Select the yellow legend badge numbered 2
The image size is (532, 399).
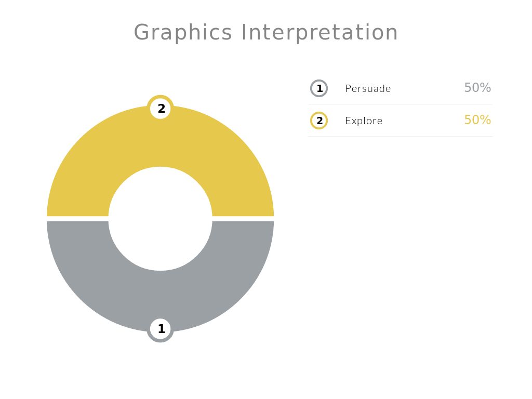(319, 121)
